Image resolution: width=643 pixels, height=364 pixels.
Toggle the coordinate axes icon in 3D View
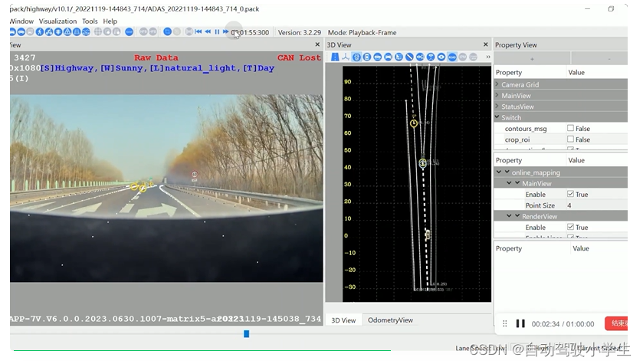pos(346,57)
